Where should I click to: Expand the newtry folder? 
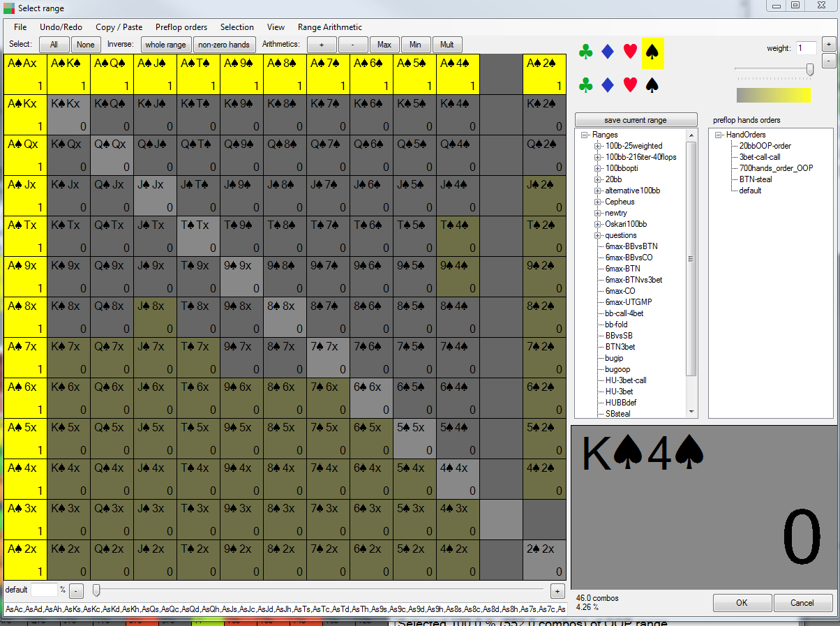point(597,213)
